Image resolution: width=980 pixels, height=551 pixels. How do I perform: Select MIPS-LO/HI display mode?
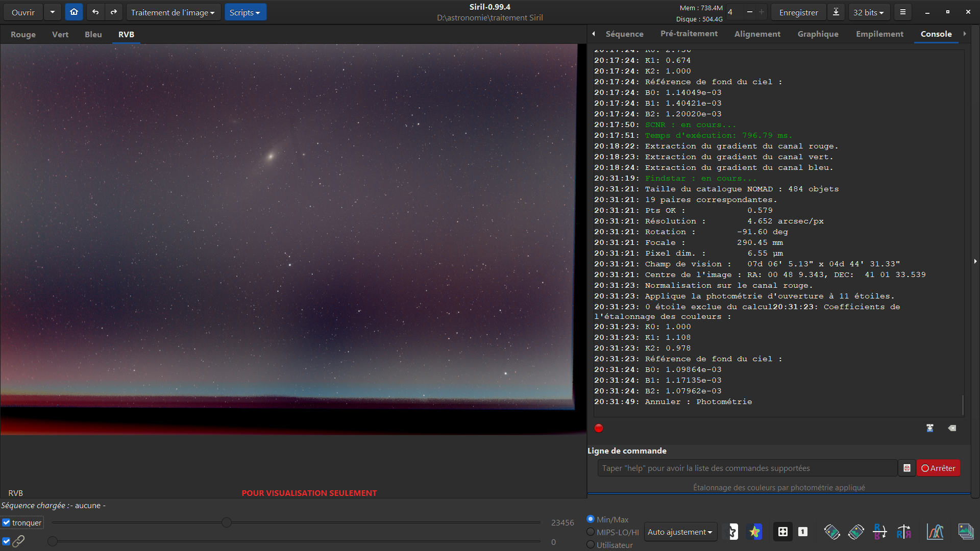click(x=591, y=532)
